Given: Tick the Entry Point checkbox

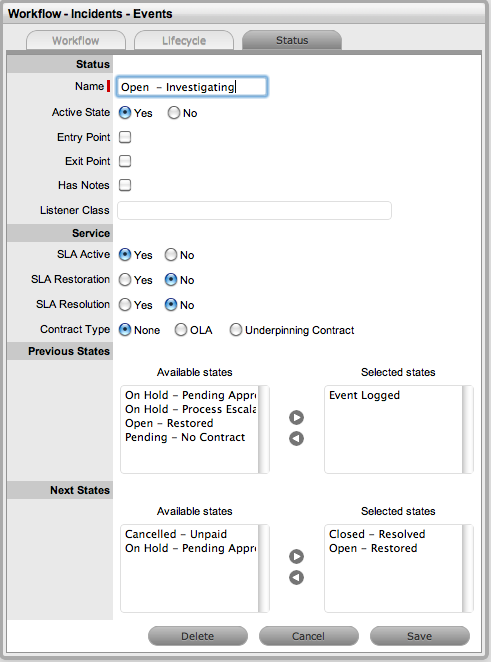Looking at the screenshot, I should (125, 137).
